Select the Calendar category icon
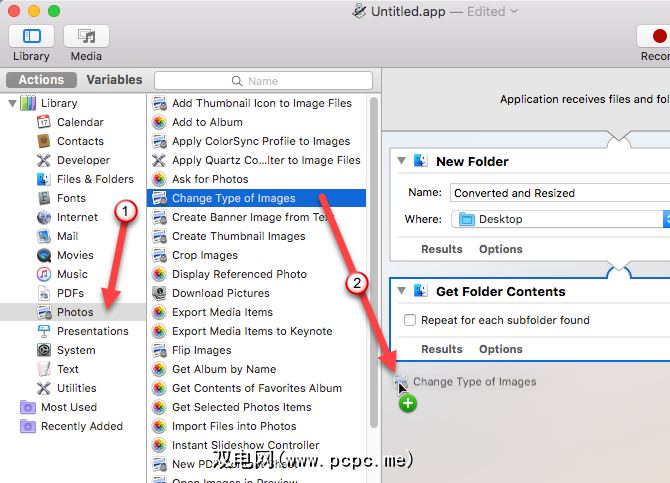670x483 pixels. click(x=44, y=122)
